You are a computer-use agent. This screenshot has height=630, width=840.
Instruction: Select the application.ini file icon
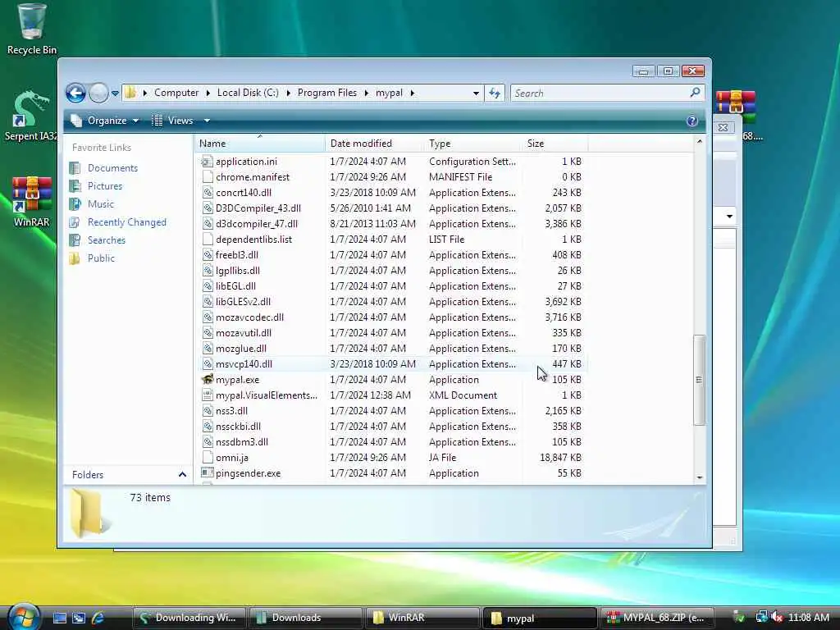tap(208, 162)
